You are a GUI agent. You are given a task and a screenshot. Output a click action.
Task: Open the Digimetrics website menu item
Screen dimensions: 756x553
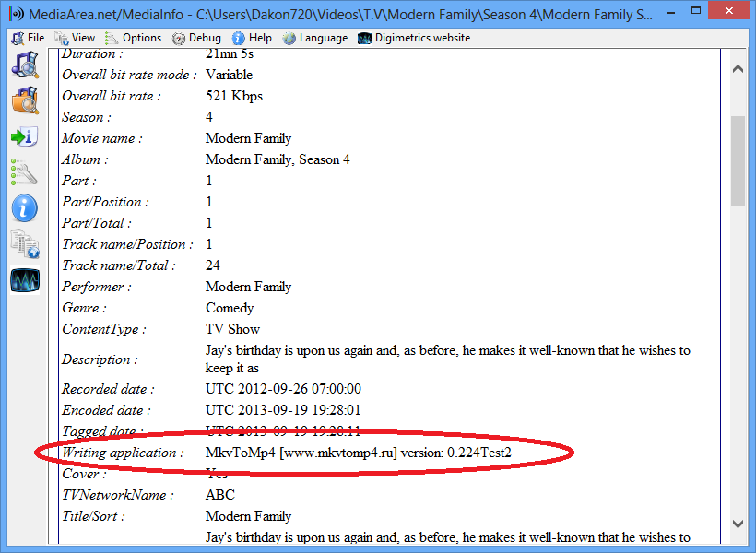(414, 38)
